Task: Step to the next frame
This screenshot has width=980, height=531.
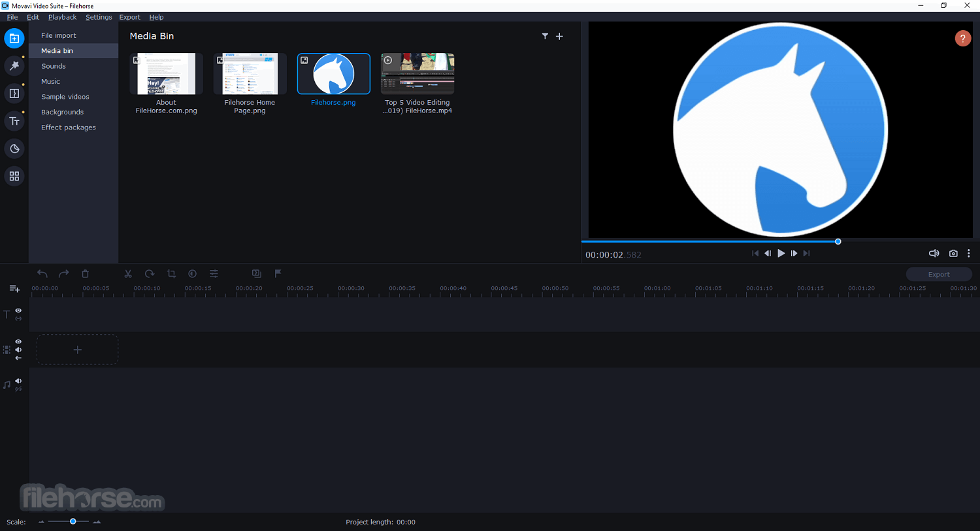Action: pos(794,254)
